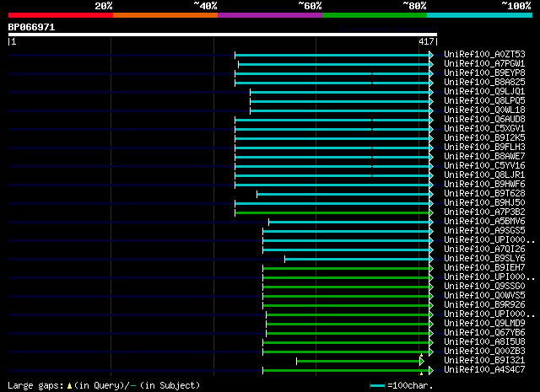Click the 'Large gaps:' legend text
Image resolution: width=540 pixels, height=392 pixels.
pyautogui.click(x=35, y=385)
